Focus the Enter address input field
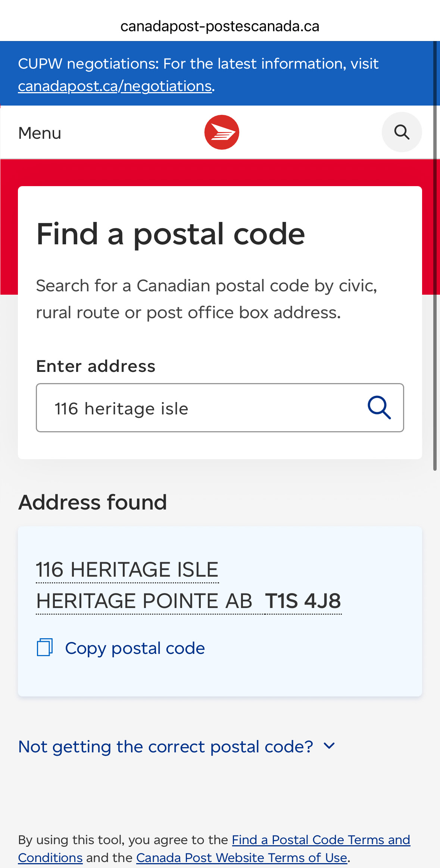Screen dimensions: 440x868 [220, 408]
